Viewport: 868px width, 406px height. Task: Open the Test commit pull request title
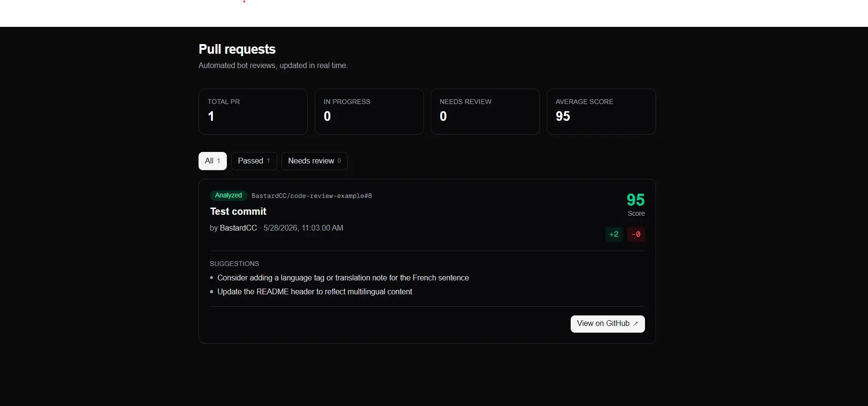[x=238, y=211]
